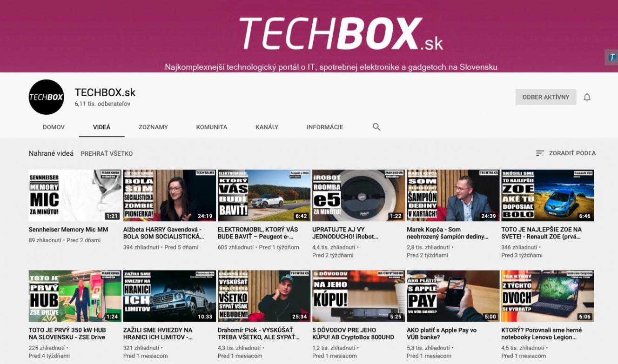Click the small T badge on banner edge

[x=612, y=58]
